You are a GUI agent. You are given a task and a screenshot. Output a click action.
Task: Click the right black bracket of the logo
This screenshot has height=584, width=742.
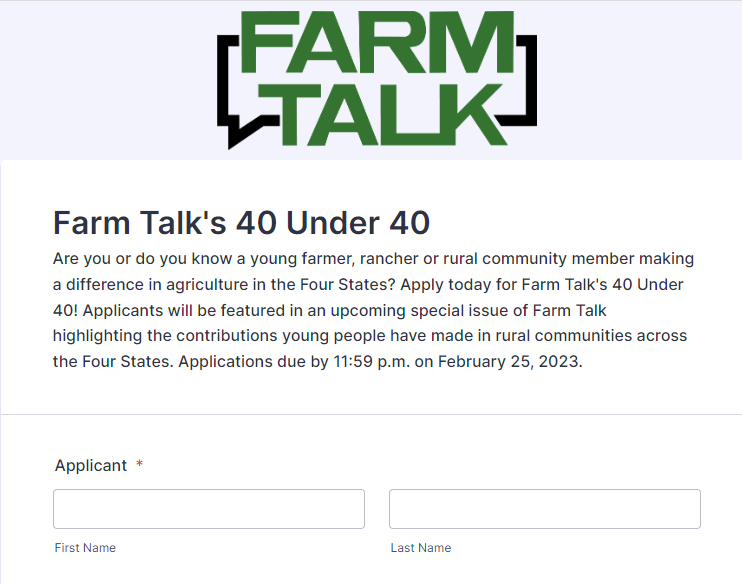[x=525, y=80]
